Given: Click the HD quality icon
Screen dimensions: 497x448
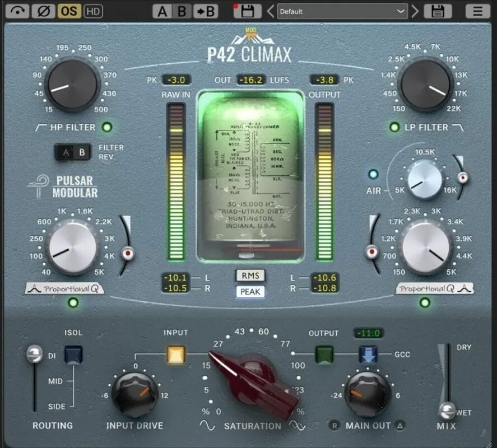Looking at the screenshot, I should [93, 11].
